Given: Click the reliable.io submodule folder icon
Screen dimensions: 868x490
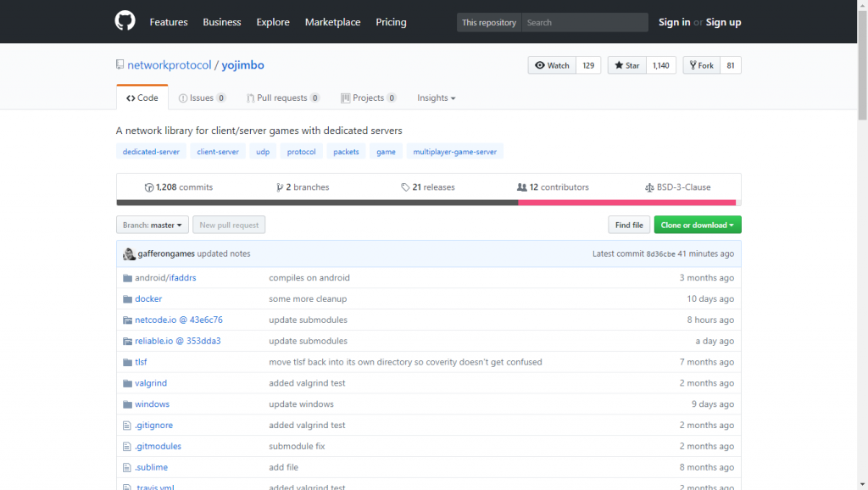Looking at the screenshot, I should click(127, 341).
